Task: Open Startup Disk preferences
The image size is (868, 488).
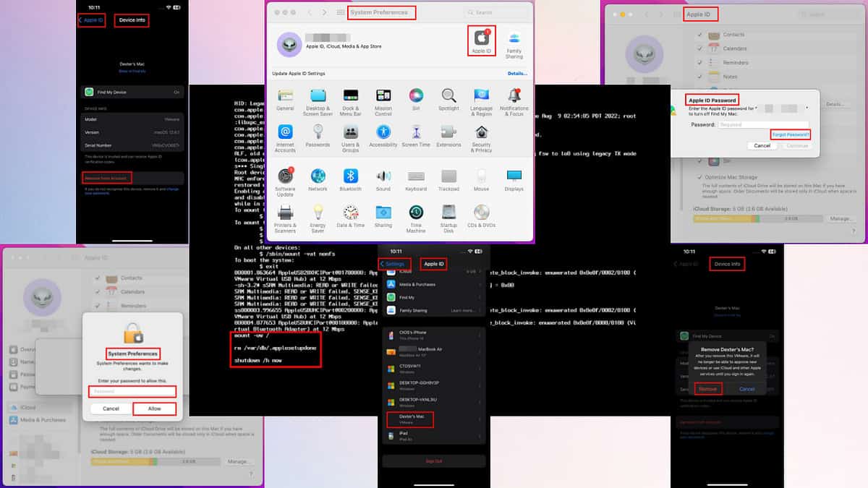Action: tap(448, 219)
